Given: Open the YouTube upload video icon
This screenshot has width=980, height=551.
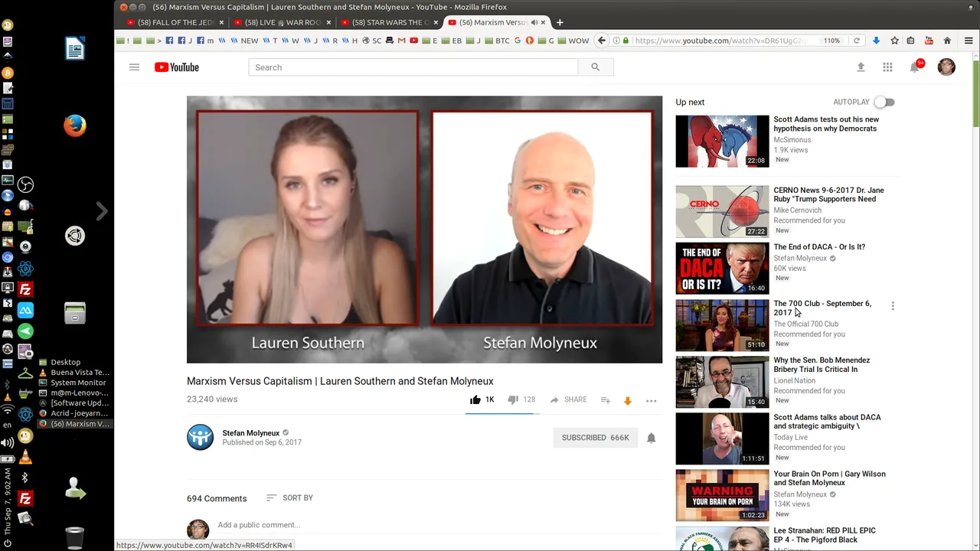Looking at the screenshot, I should (x=861, y=67).
